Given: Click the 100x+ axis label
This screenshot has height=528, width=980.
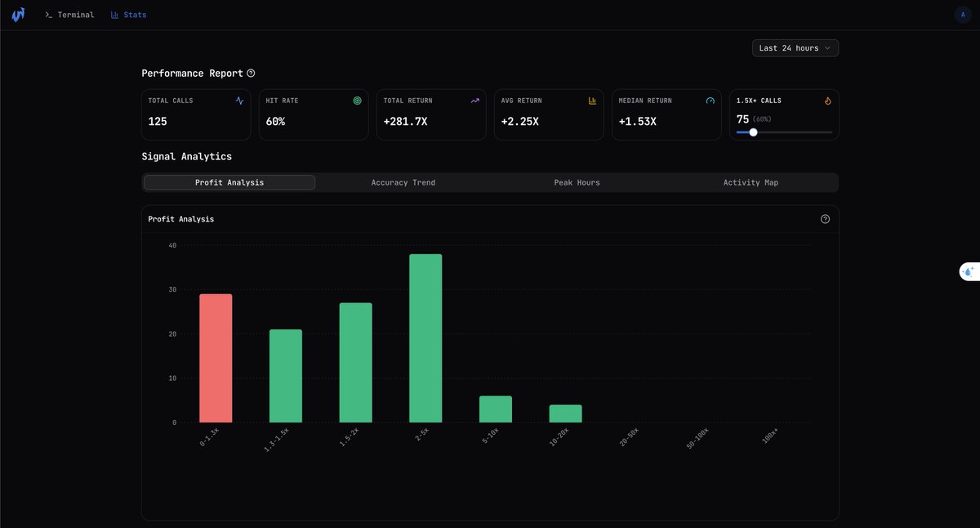Looking at the screenshot, I should 770,437.
